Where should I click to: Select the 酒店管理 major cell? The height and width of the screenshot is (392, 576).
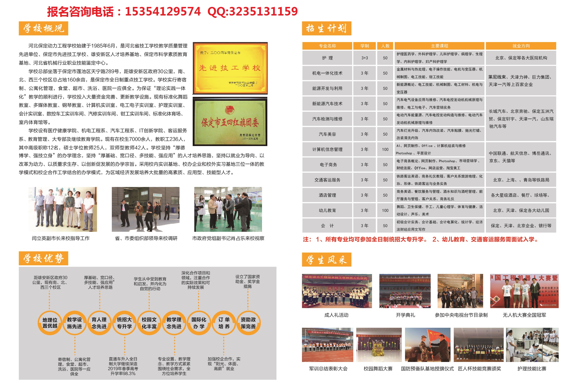point(327,195)
